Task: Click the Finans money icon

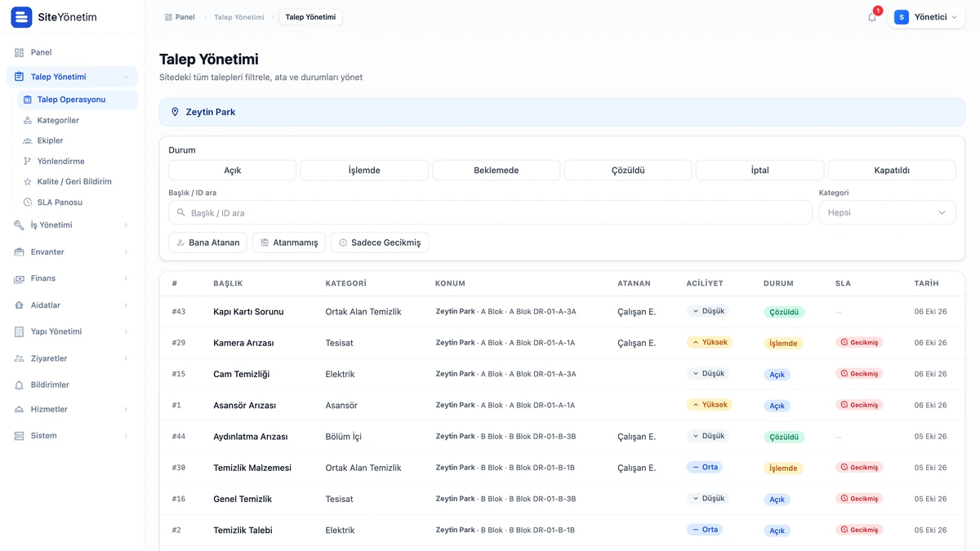Action: pos(20,278)
